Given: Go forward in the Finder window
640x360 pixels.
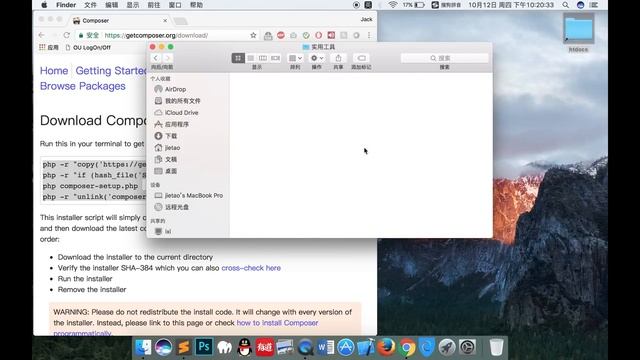Looking at the screenshot, I should click(x=167, y=58).
